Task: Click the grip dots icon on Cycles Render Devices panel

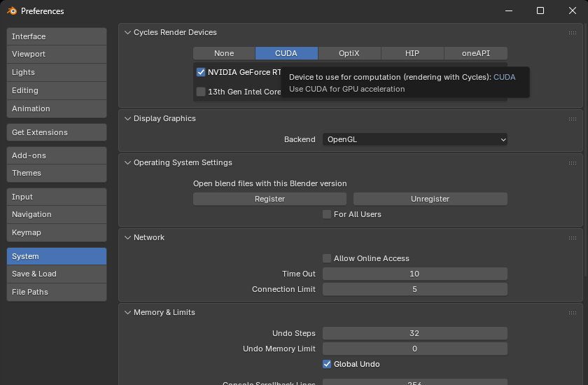Action: point(573,33)
